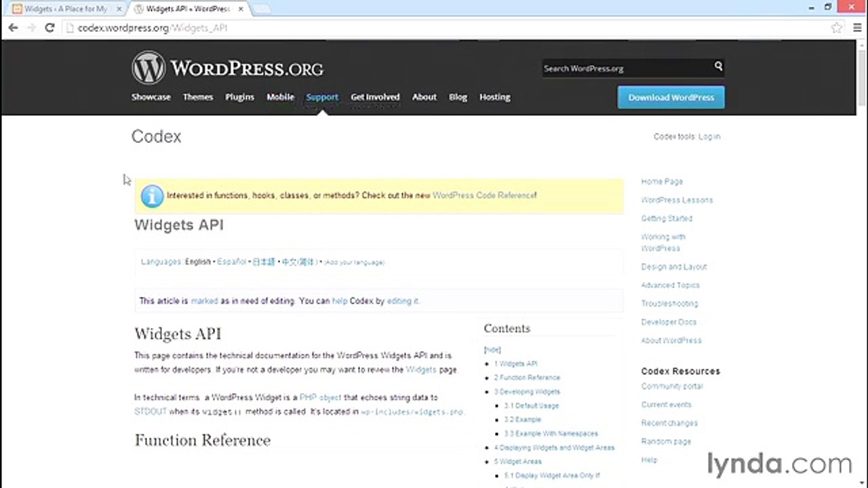This screenshot has width=868, height=488.
Task: Jump to '3.2 Example' in Contents
Action: pyautogui.click(x=523, y=420)
